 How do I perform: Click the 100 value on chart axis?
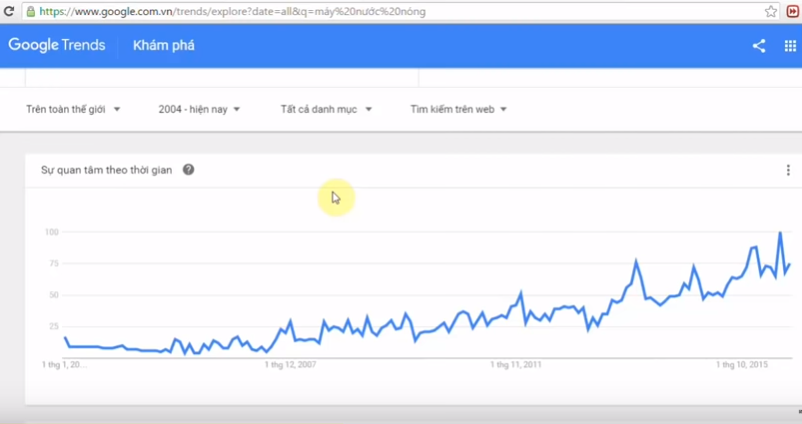click(x=52, y=232)
